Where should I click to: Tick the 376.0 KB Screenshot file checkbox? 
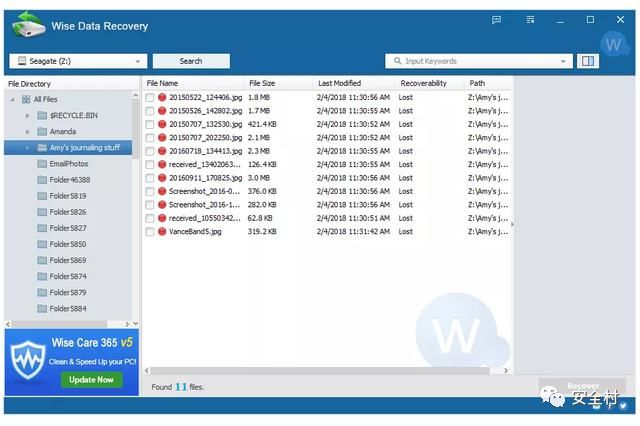pos(150,191)
